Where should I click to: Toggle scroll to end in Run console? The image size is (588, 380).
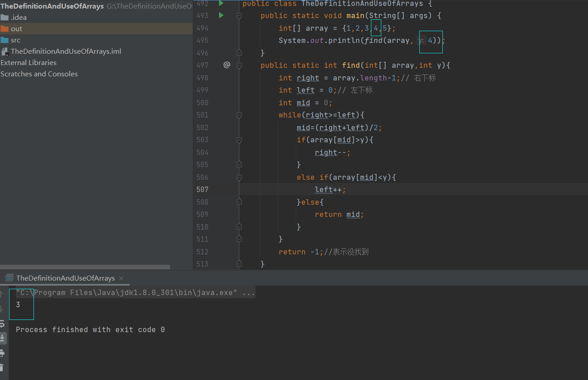[3, 338]
